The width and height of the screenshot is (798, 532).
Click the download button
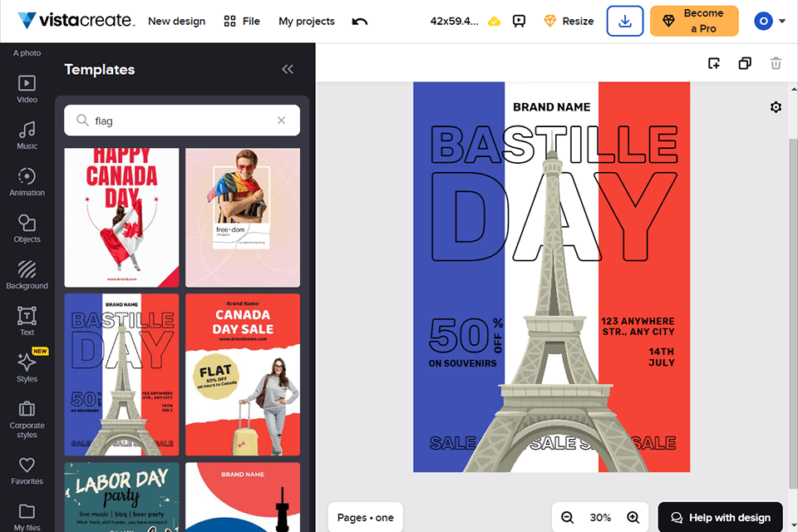click(625, 21)
